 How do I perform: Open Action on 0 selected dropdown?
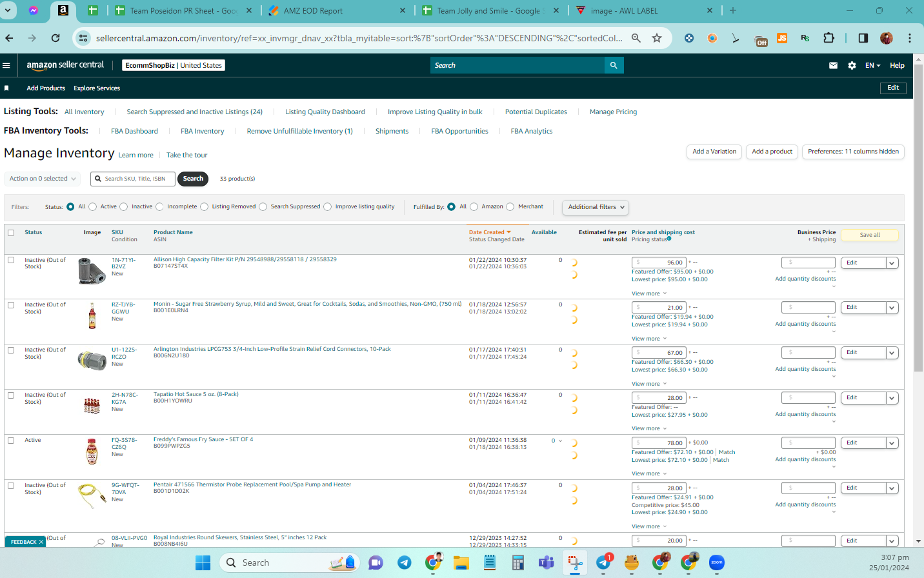[x=43, y=179]
